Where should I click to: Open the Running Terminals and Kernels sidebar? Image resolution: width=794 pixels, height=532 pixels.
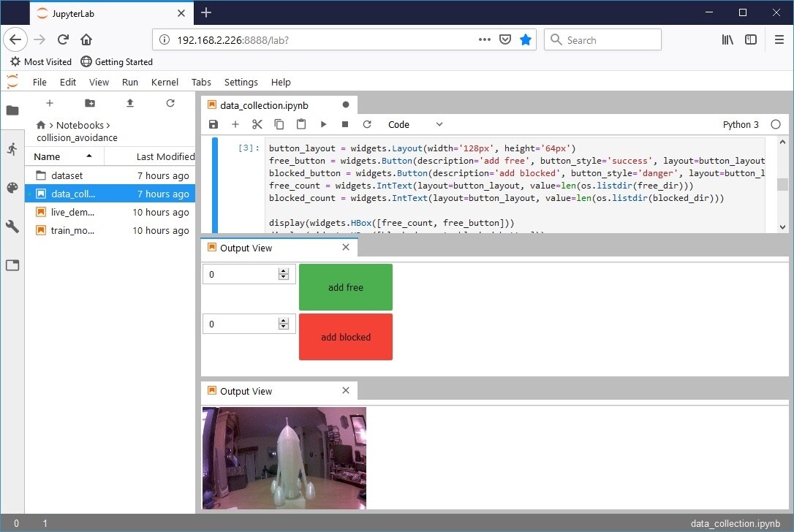click(x=12, y=149)
